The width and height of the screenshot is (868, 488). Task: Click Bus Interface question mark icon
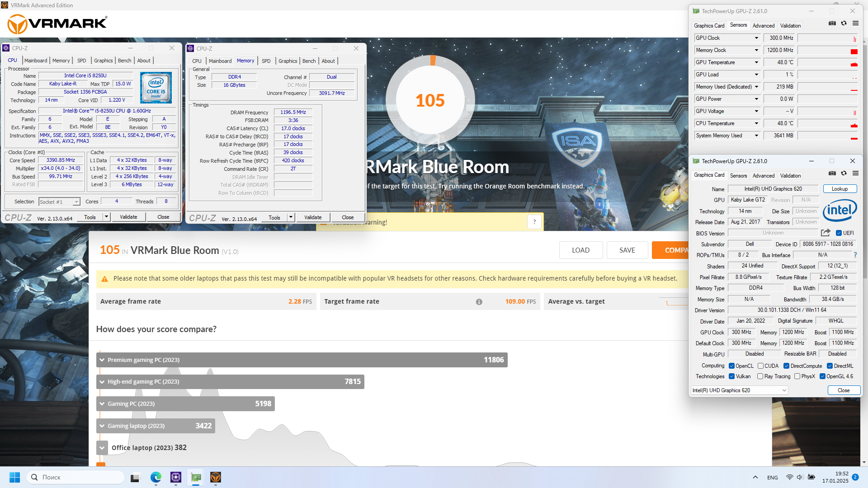point(855,255)
